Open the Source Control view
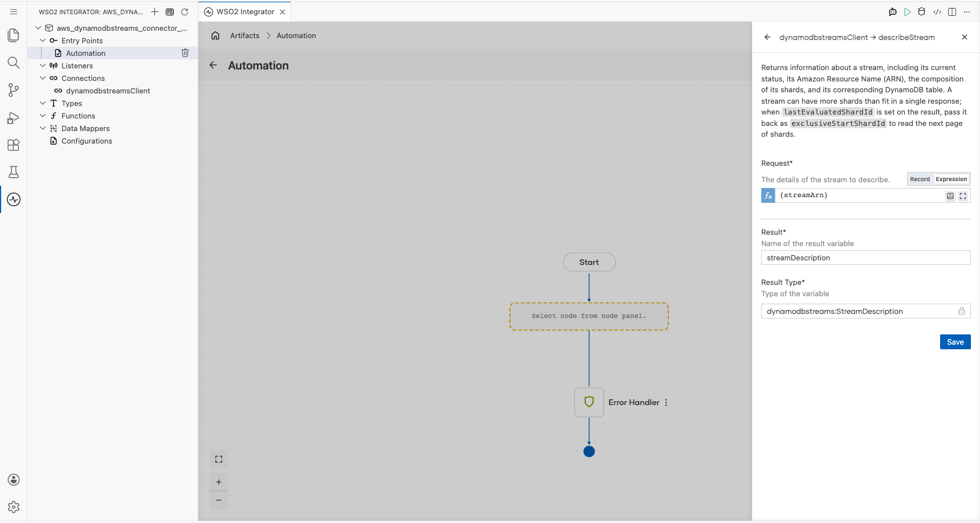This screenshot has width=980, height=523. tap(14, 90)
